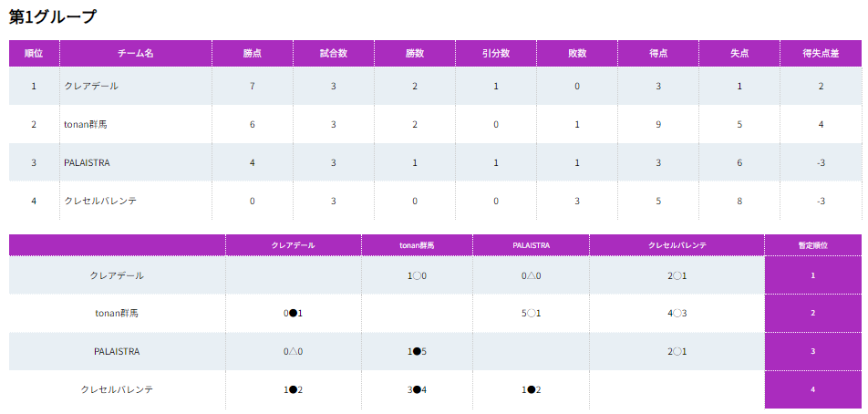This screenshot has height=414, width=868.
Task: Select クレアデール in the standings table
Action: pos(91,87)
